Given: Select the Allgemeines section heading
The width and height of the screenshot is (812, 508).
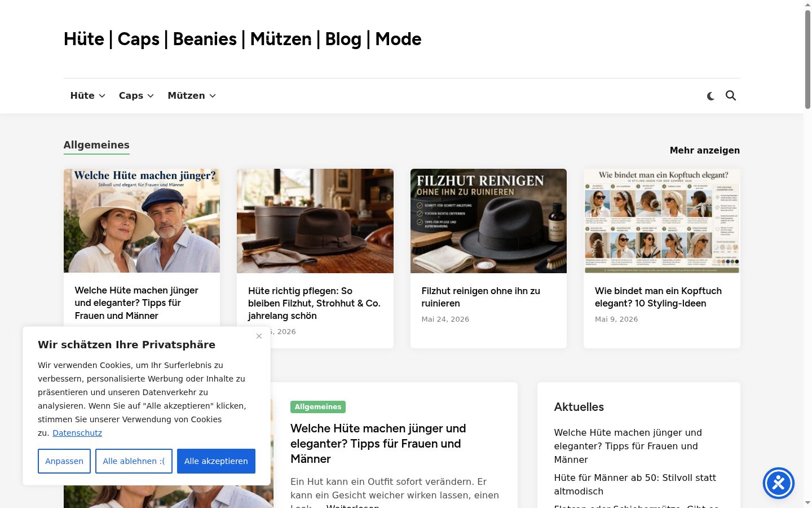Looking at the screenshot, I should point(96,145).
